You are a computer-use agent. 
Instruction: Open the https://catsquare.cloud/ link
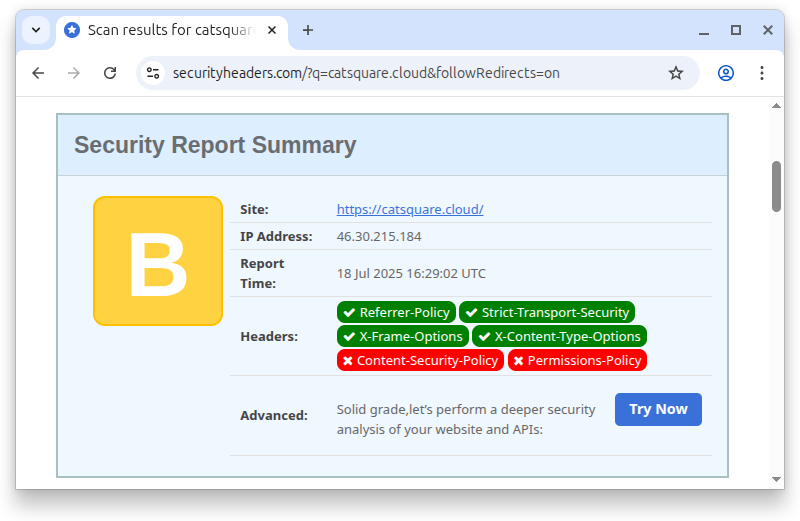point(410,209)
